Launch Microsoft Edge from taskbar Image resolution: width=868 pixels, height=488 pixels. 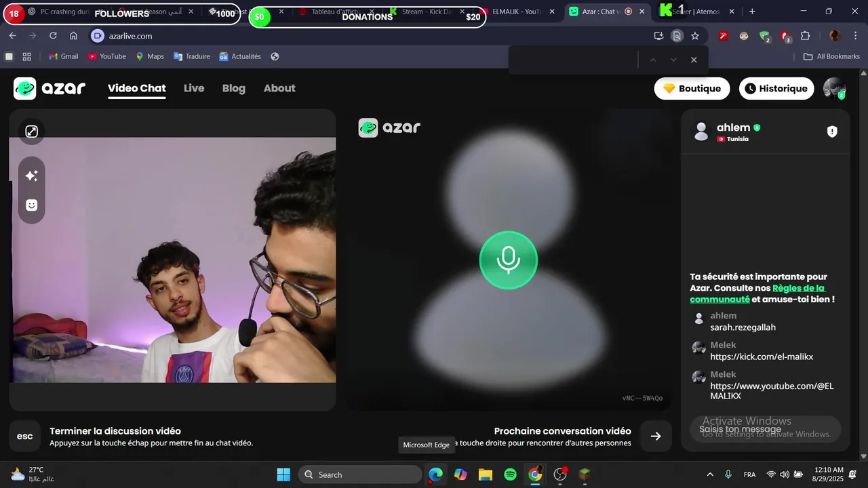tap(435, 474)
